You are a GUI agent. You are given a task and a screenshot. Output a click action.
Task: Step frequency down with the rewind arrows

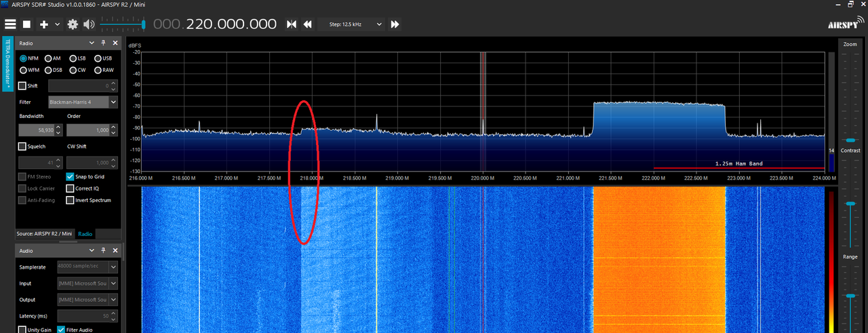pyautogui.click(x=307, y=24)
